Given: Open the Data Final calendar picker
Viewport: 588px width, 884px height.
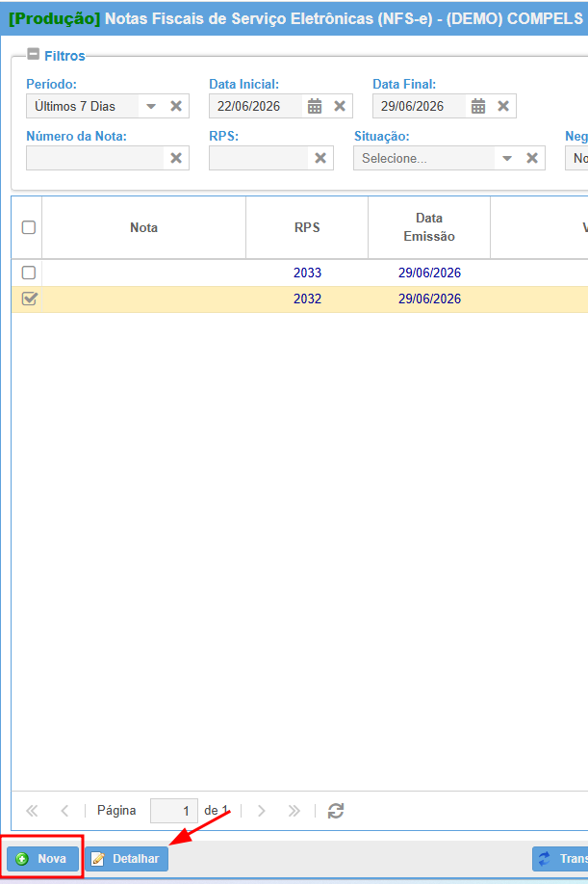Looking at the screenshot, I should click(478, 106).
